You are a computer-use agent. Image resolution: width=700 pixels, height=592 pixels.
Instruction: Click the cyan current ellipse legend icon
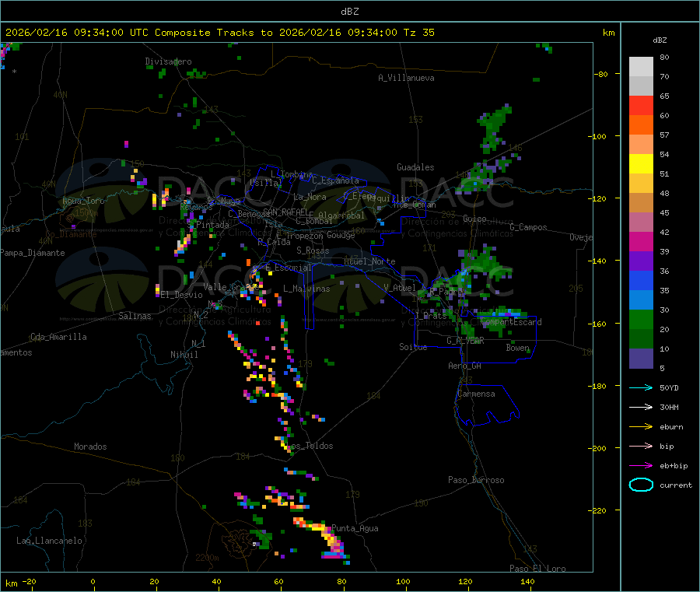(x=641, y=485)
